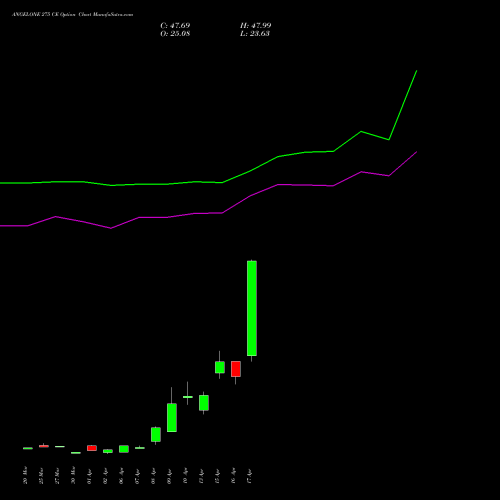Viewport: 500px width, 500px height.
Task: Click the 16 Apr date label
Action: [x=233, y=476]
